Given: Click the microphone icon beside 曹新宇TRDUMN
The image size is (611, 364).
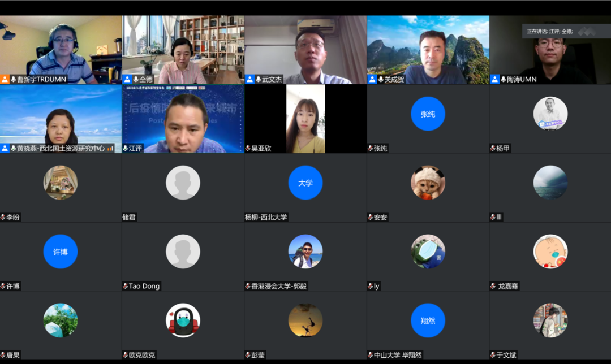Looking at the screenshot, I should tap(13, 80).
